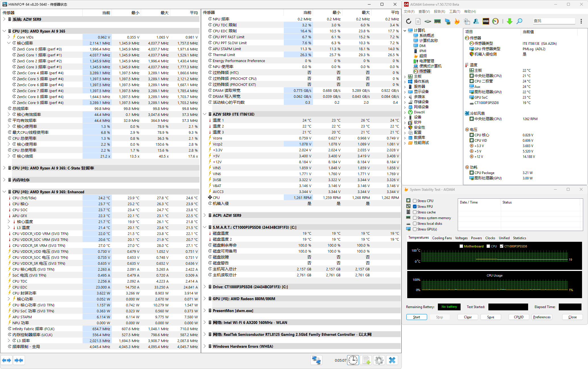Switch to the Cooling Fans tab

pos(442,238)
